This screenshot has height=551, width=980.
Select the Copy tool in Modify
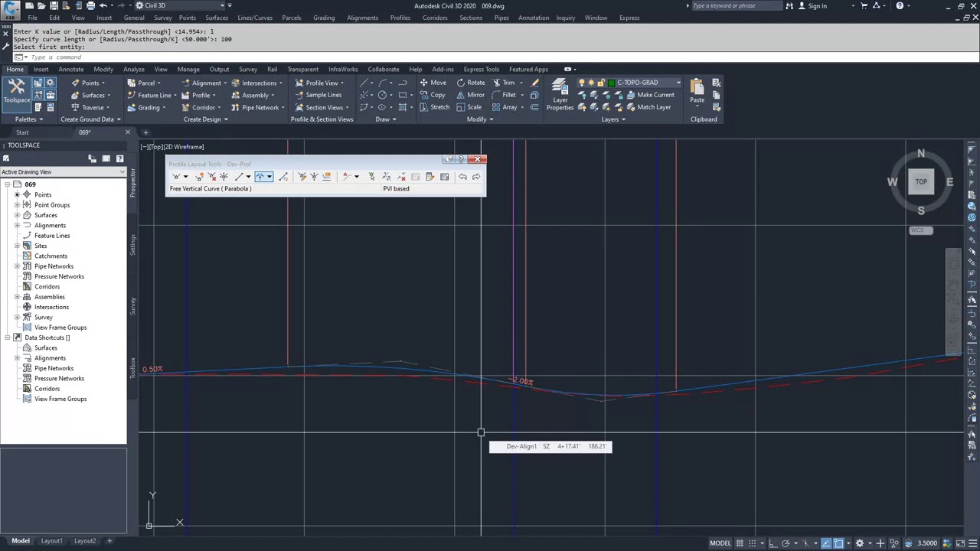pos(433,95)
